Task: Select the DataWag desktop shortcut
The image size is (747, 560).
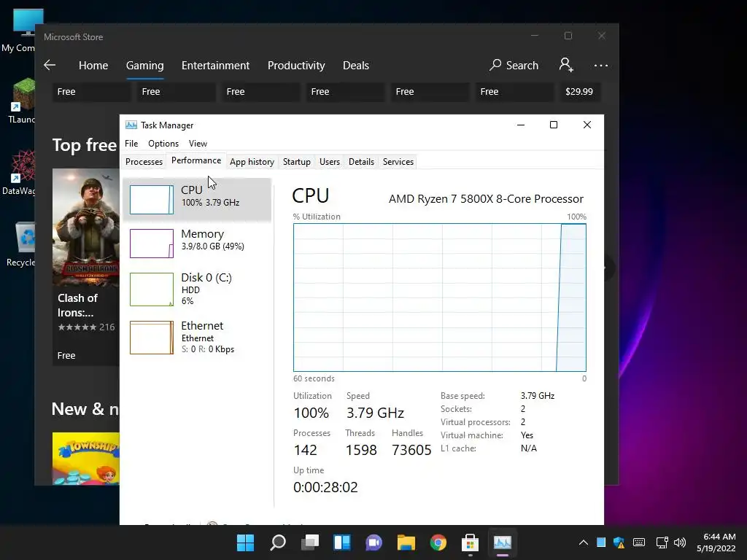Action: (19, 172)
